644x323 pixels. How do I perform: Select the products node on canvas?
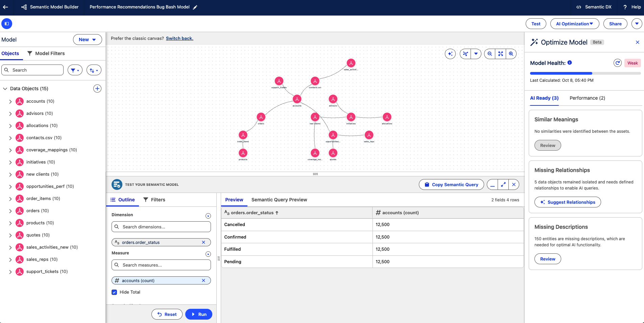243,153
